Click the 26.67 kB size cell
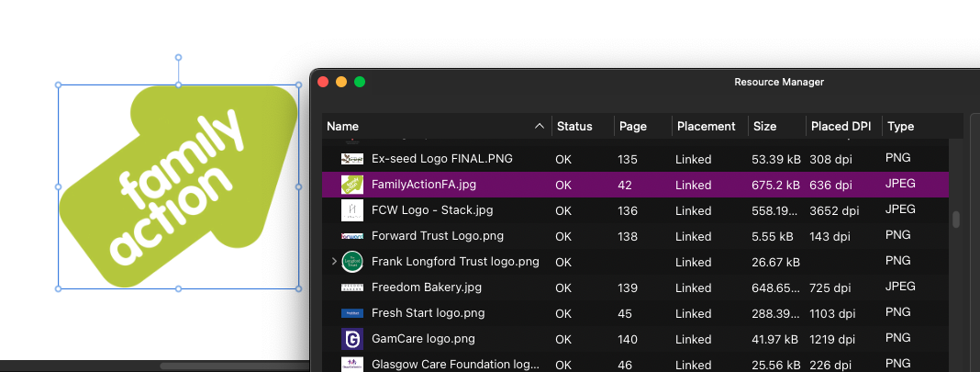Screen dimensions: 980x372 (x=775, y=263)
